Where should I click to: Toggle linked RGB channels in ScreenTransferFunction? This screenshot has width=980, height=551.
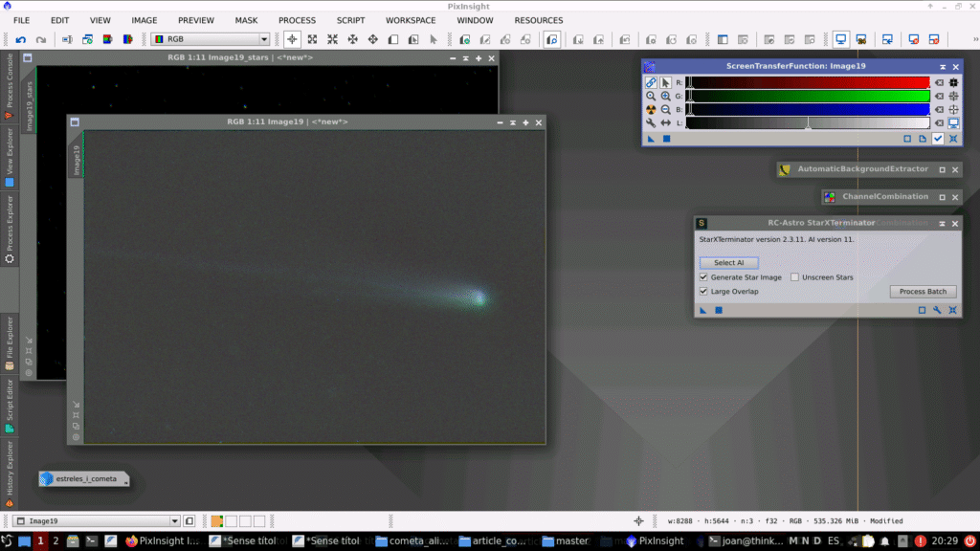click(651, 83)
